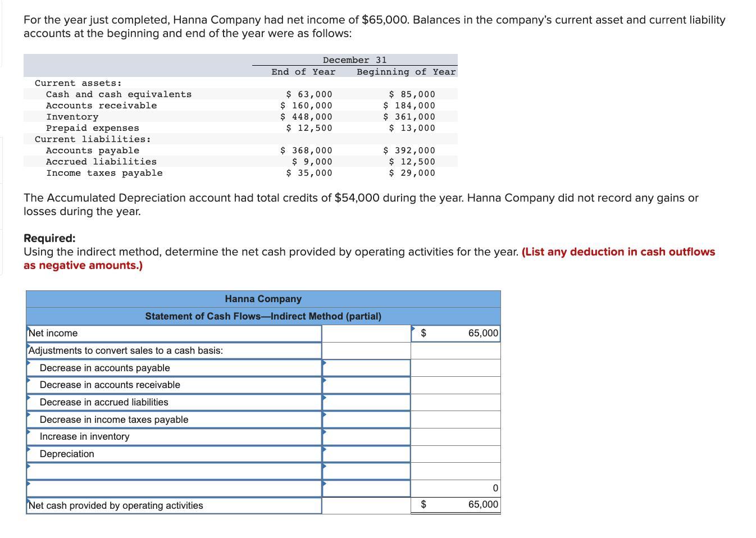This screenshot has height=538, width=756.
Task: Open the Depreciation label dropdown
Action: [x=174, y=454]
